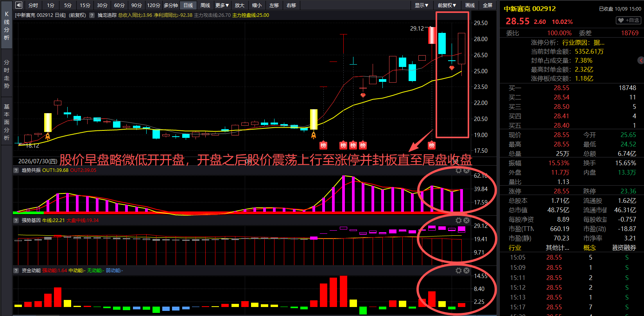
Task: Shift chart left with 左移
Action: (274, 5)
